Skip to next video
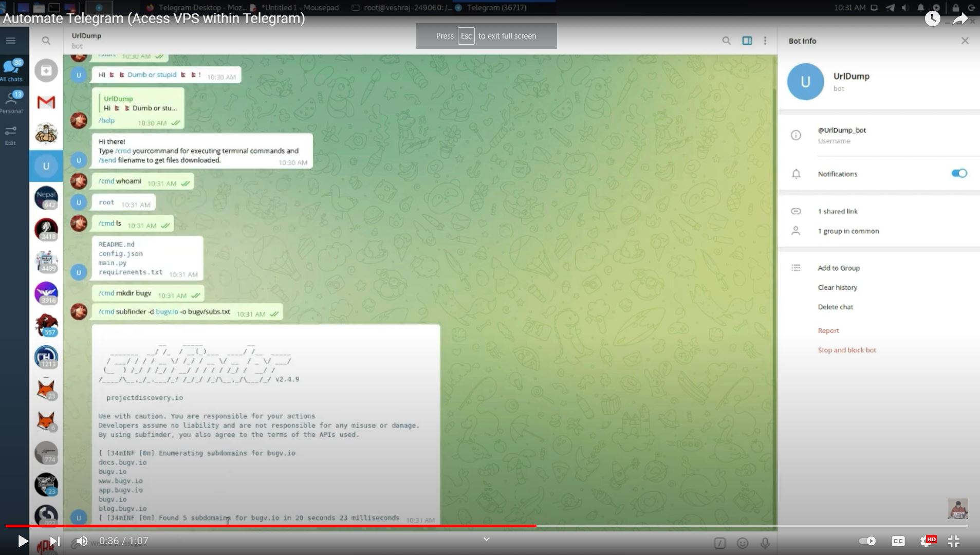 54,541
